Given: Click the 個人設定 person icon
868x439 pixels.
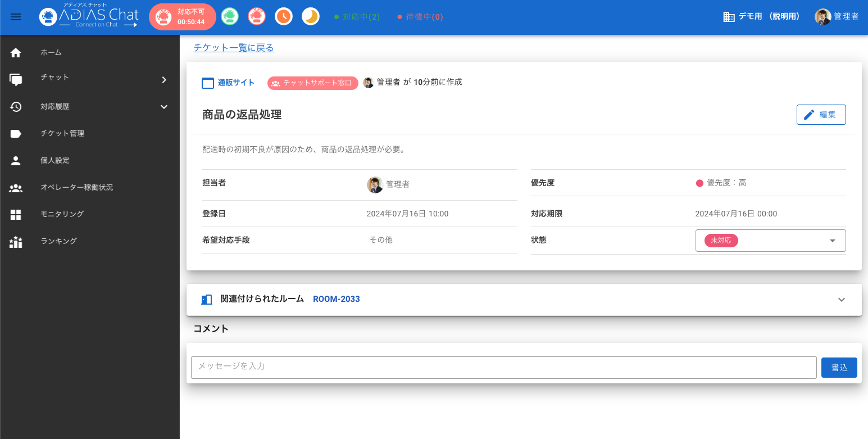Looking at the screenshot, I should (x=16, y=161).
